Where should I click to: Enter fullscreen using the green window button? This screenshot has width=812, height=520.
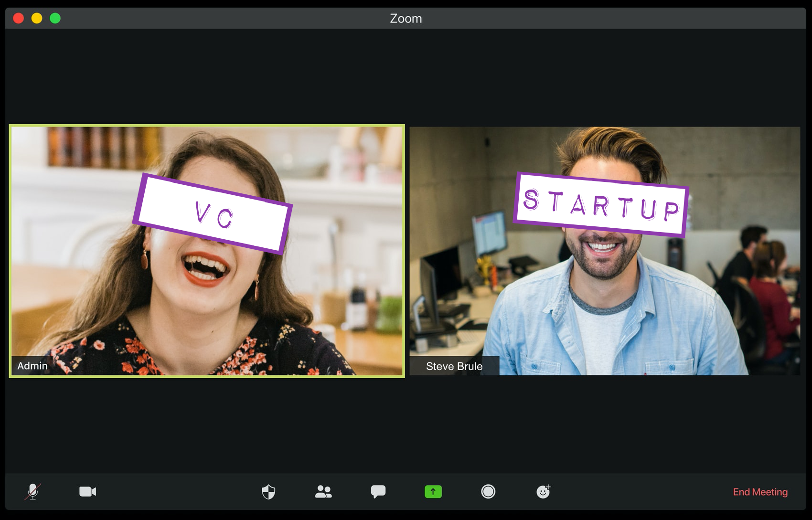(x=55, y=18)
